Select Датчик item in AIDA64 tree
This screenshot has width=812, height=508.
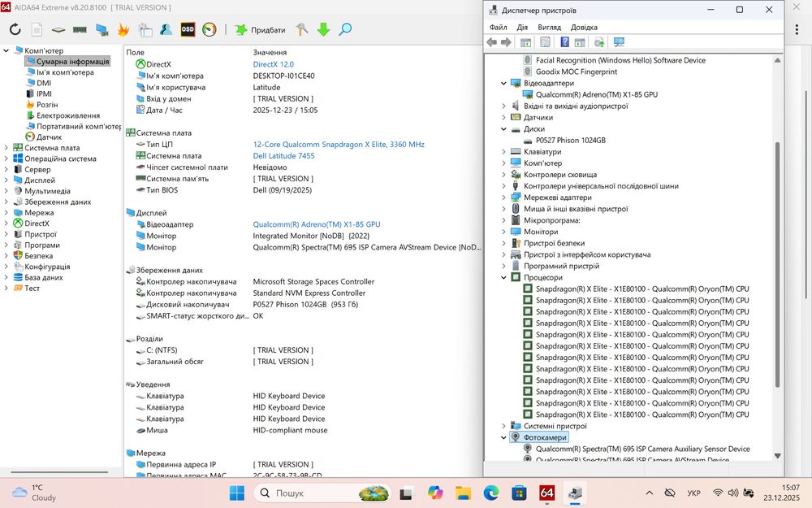coord(49,137)
